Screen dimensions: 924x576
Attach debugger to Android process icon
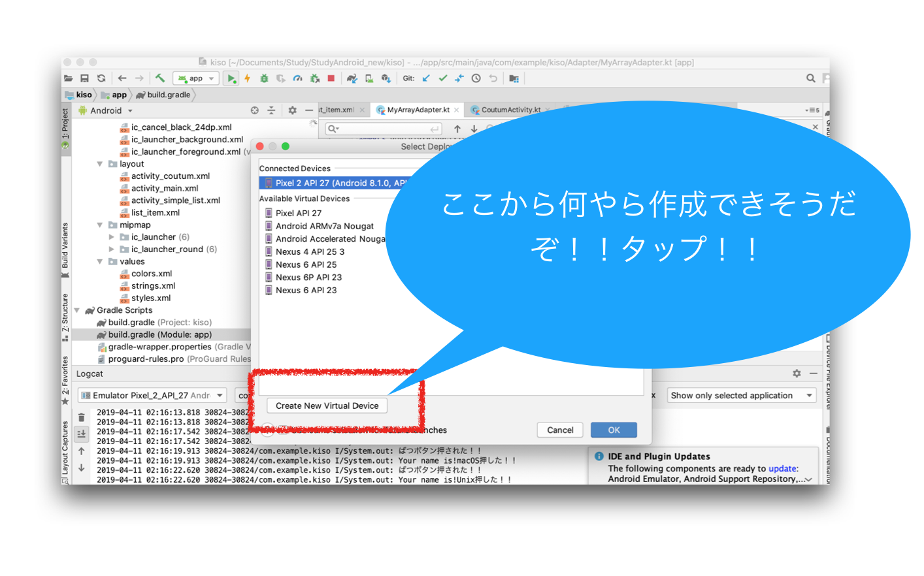coord(314,78)
